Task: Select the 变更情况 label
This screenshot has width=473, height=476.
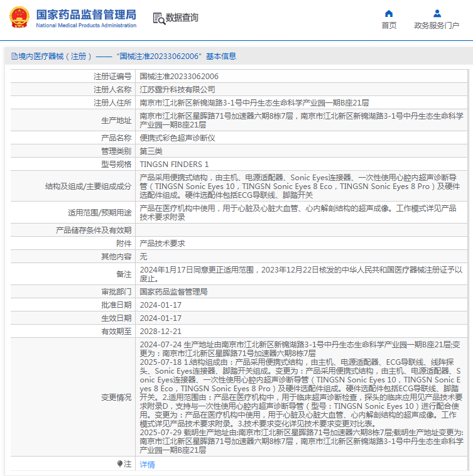Action: coord(116,398)
